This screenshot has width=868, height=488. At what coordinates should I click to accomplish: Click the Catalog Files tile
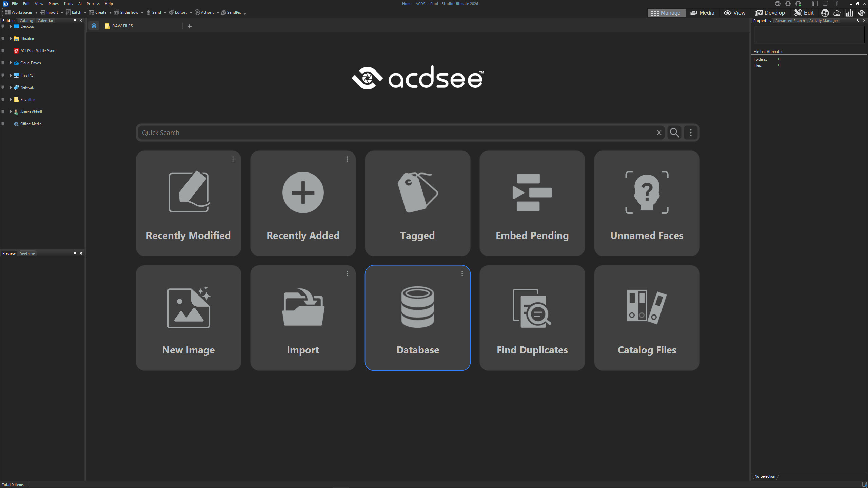[647, 318]
